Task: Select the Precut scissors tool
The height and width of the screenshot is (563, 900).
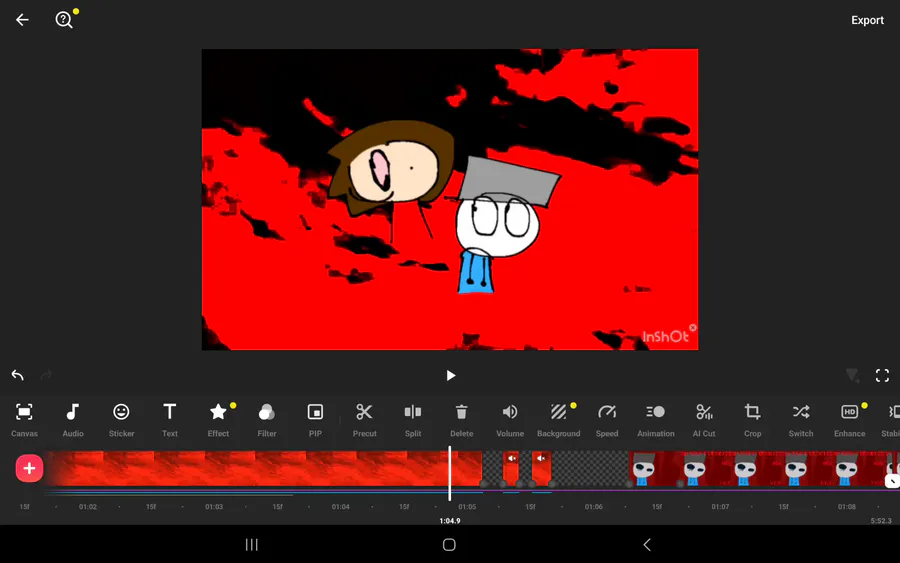Action: click(x=364, y=420)
